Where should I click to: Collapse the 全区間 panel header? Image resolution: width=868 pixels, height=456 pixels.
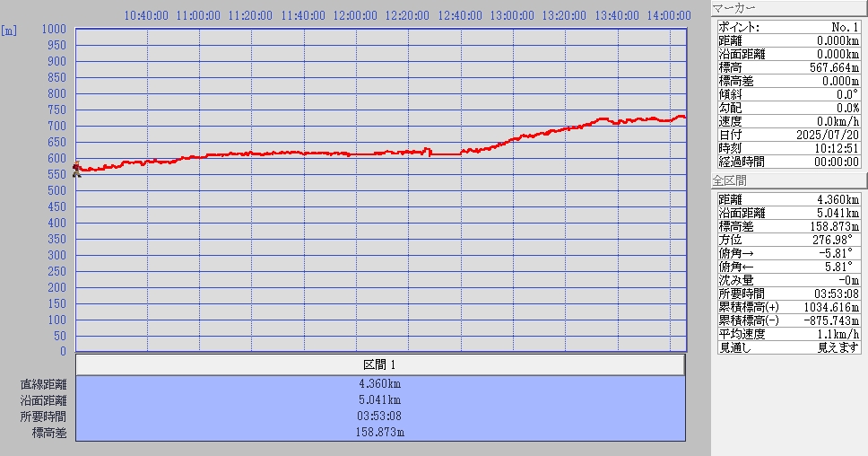(788, 180)
